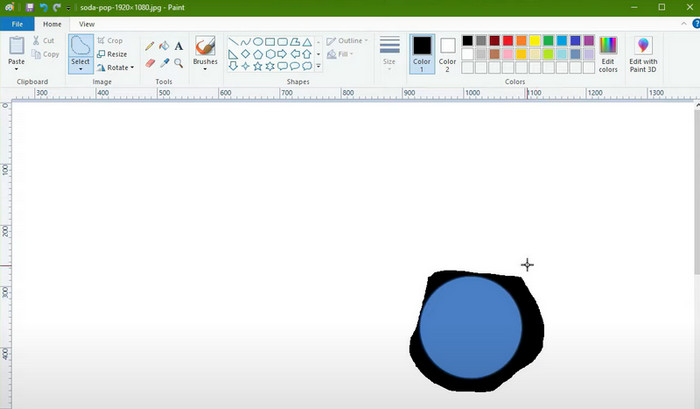700x409 pixels.
Task: Choose the Hexagon shape
Action: click(270, 54)
